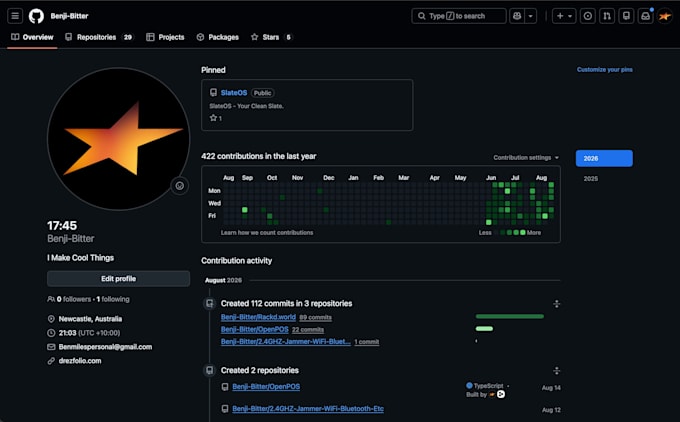Viewport: 680px width, 422px height.
Task: Click the Edit profile button
Action: coord(118,279)
